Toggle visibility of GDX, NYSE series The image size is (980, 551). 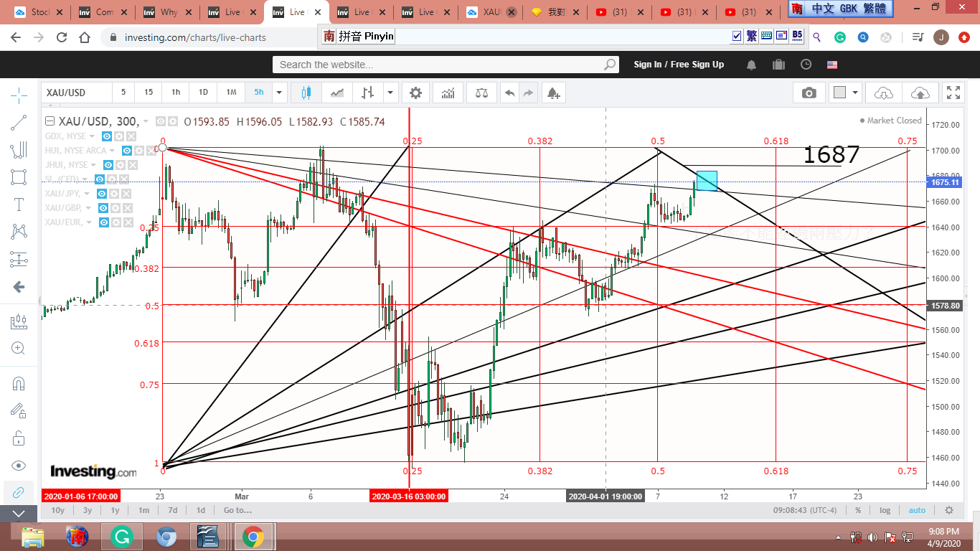tap(107, 136)
